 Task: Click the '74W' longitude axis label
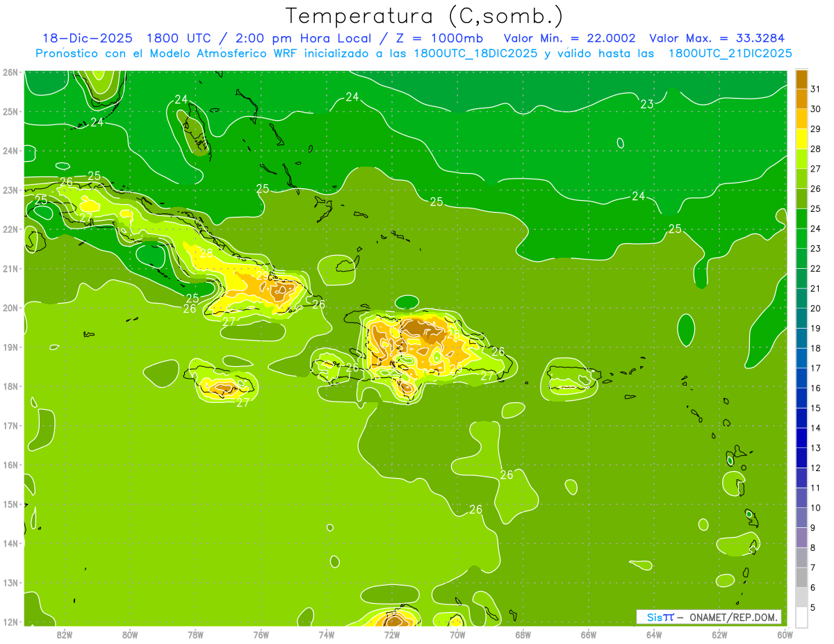(x=327, y=634)
